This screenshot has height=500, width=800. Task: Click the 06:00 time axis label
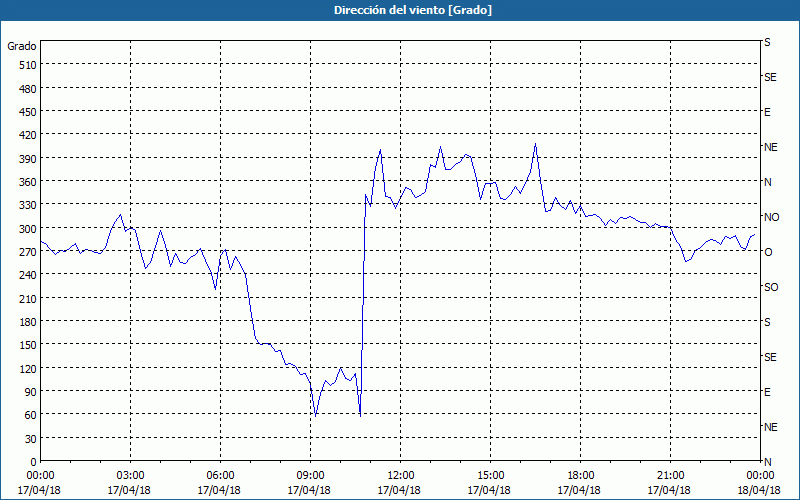[x=220, y=476]
